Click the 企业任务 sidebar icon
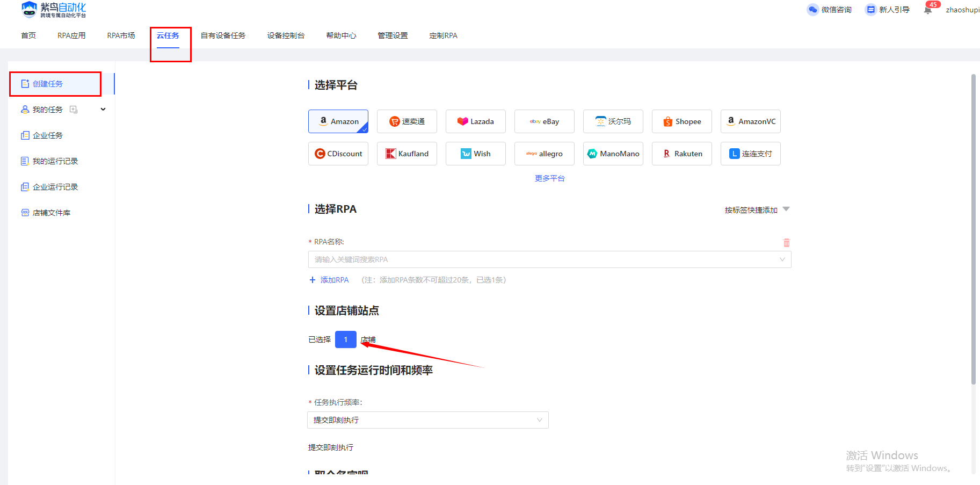The width and height of the screenshot is (980, 485). (x=25, y=135)
